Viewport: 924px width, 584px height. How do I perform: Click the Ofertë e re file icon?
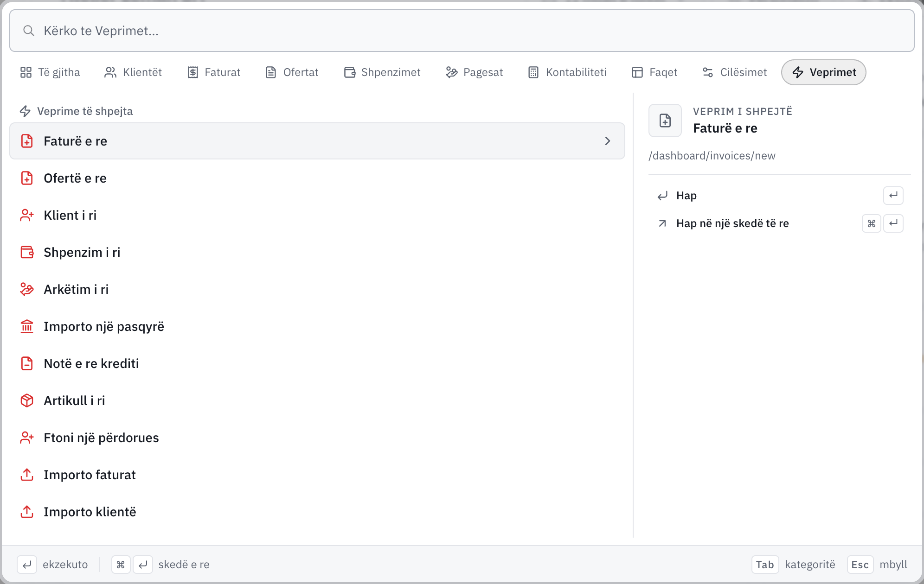[x=27, y=178]
